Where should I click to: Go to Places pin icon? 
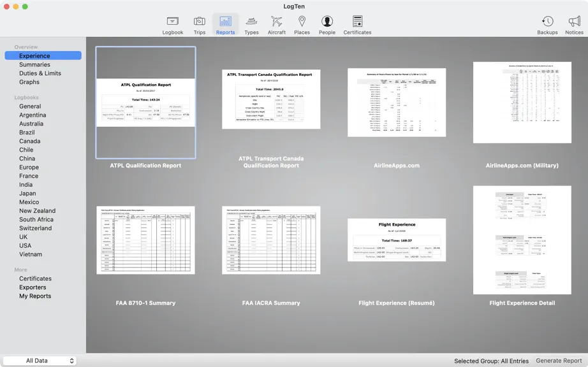click(x=302, y=22)
